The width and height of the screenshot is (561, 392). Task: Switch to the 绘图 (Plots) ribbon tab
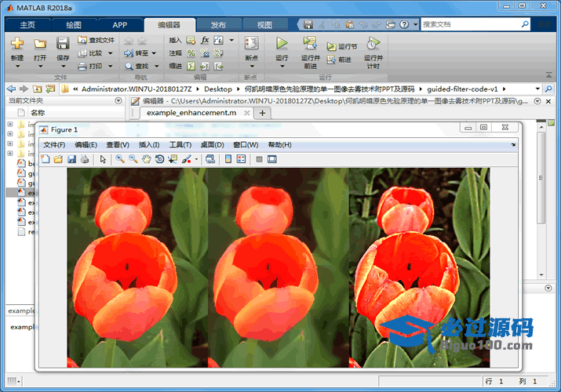pyautogui.click(x=74, y=24)
